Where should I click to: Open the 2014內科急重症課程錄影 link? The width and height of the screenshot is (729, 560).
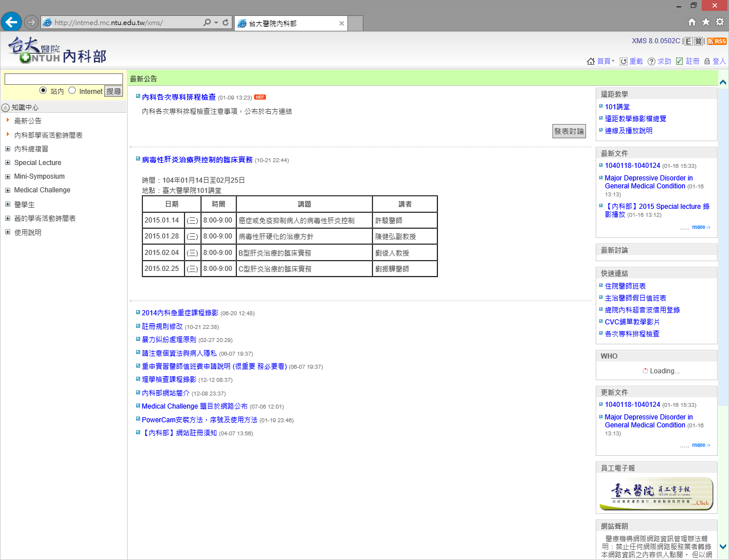[x=180, y=313]
